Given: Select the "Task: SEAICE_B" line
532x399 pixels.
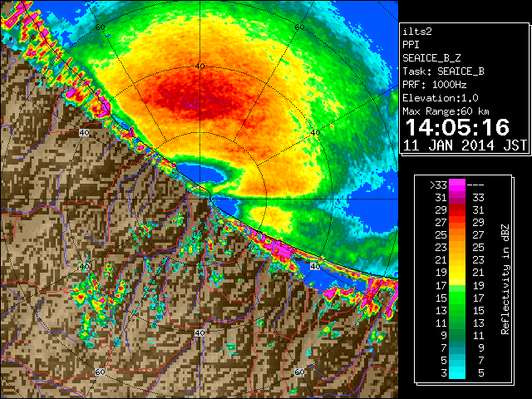Looking at the screenshot, I should (x=443, y=71).
